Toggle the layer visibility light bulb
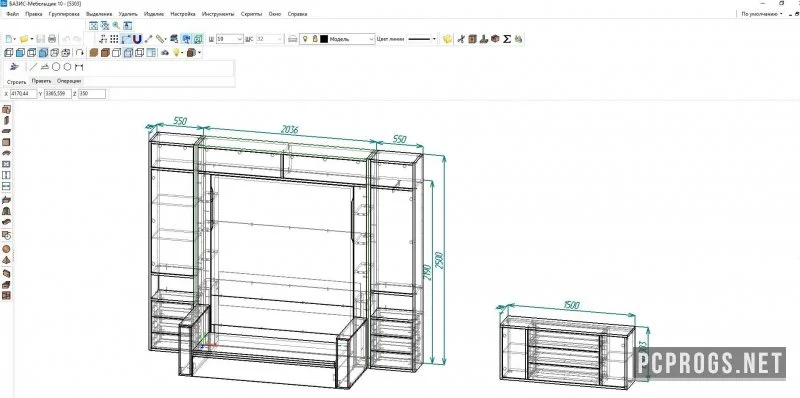Viewport: 800px width, 398px height. coord(305,39)
